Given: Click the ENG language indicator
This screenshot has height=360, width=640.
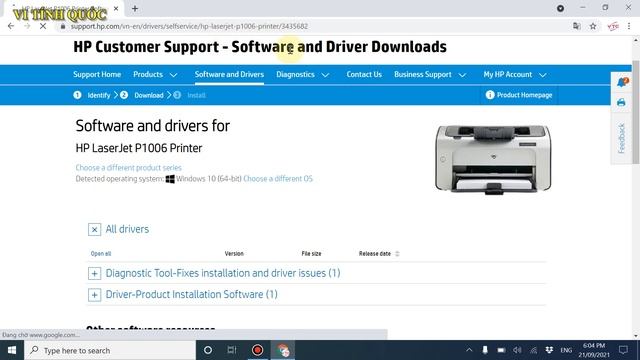Looking at the screenshot, I should [x=566, y=350].
